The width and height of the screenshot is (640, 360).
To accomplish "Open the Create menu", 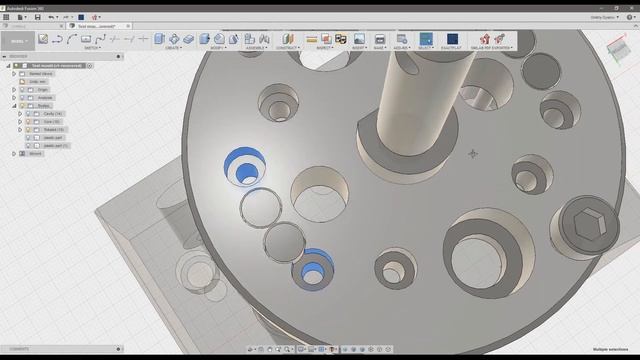I will coord(173,48).
